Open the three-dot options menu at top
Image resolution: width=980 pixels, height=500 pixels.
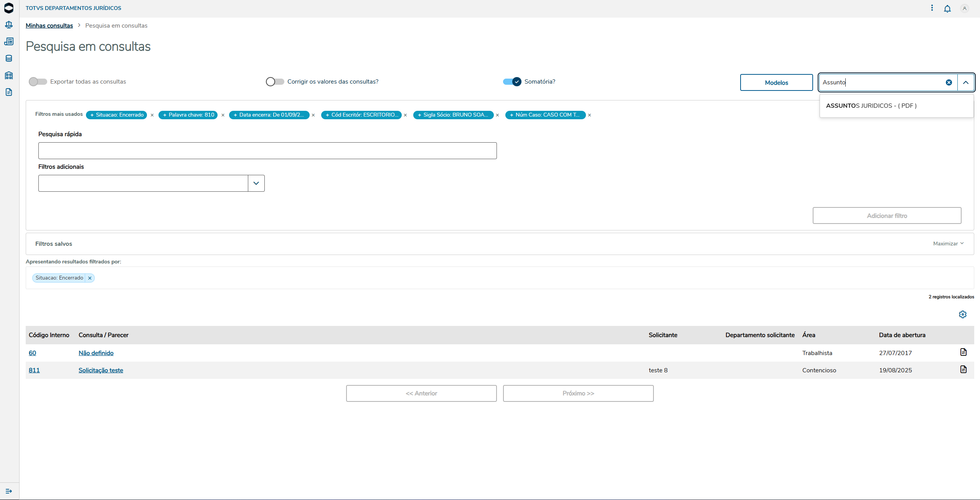pyautogui.click(x=932, y=8)
